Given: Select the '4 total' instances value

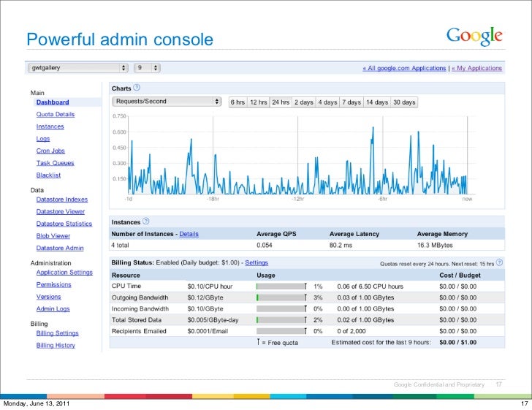Looking at the screenshot, I should click(x=120, y=245).
